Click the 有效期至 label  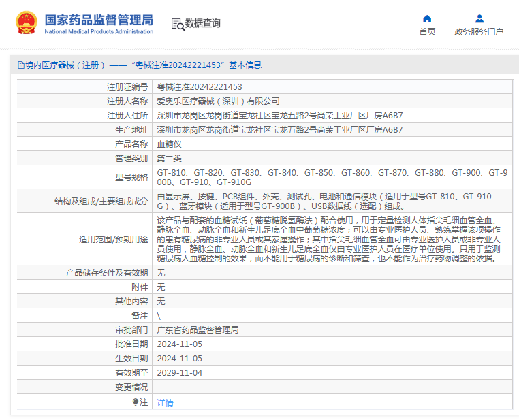point(131,373)
